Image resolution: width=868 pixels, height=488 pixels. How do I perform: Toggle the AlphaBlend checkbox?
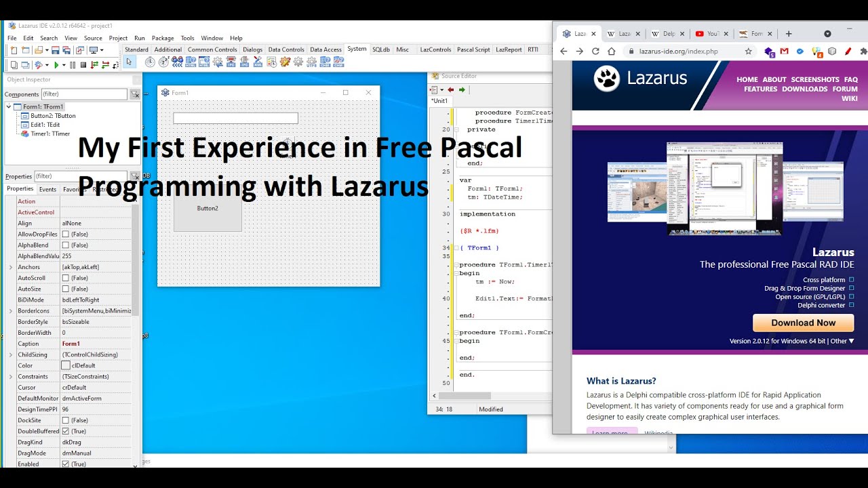[x=66, y=245]
